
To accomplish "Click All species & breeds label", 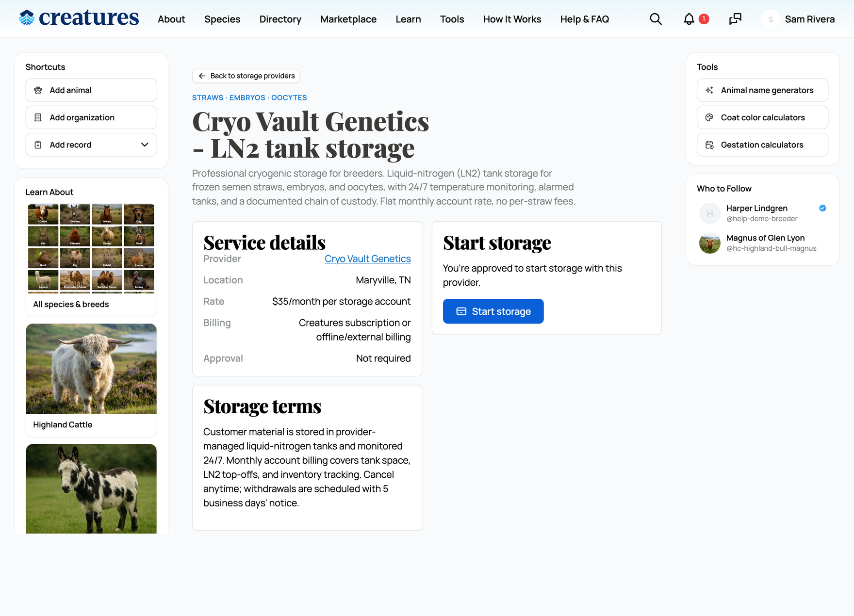I will pos(71,304).
